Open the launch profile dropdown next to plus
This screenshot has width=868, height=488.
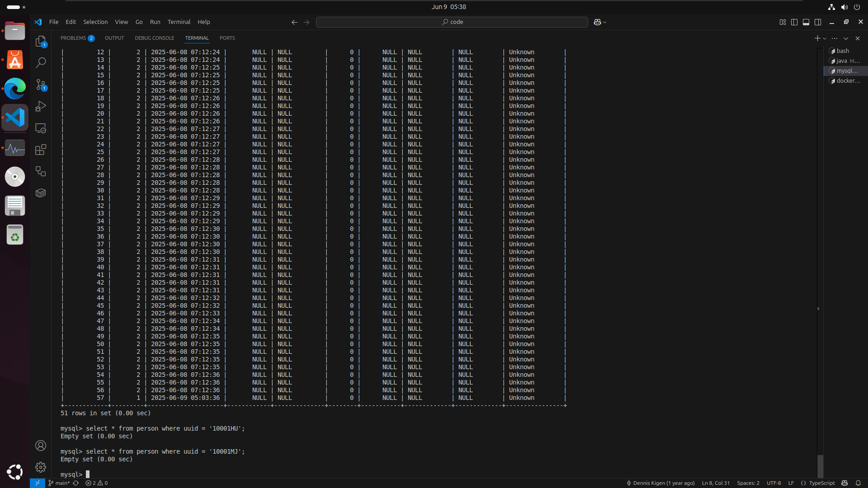pos(825,38)
